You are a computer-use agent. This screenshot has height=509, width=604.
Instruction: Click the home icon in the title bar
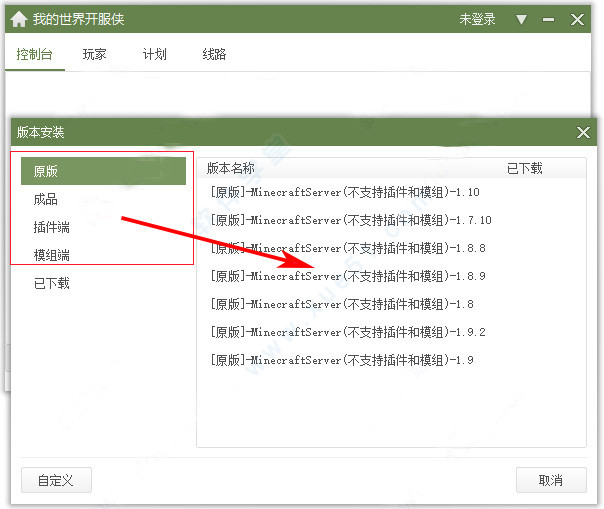(18, 19)
